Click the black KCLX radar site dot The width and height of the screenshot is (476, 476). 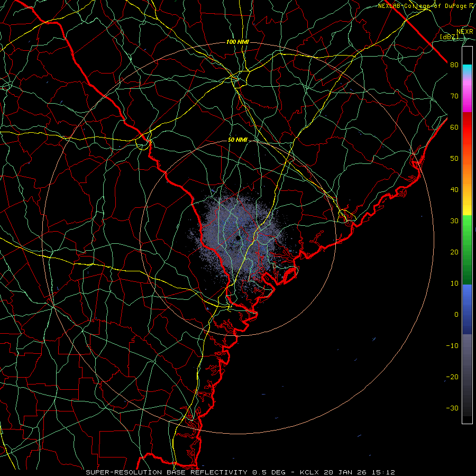click(x=237, y=237)
